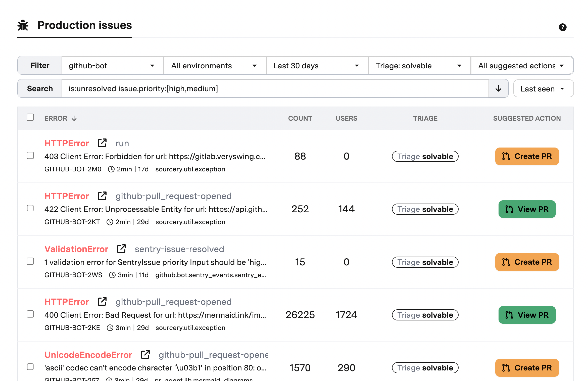The height and width of the screenshot is (381, 588).
Task: Open the help question-mark icon
Action: 563,27
